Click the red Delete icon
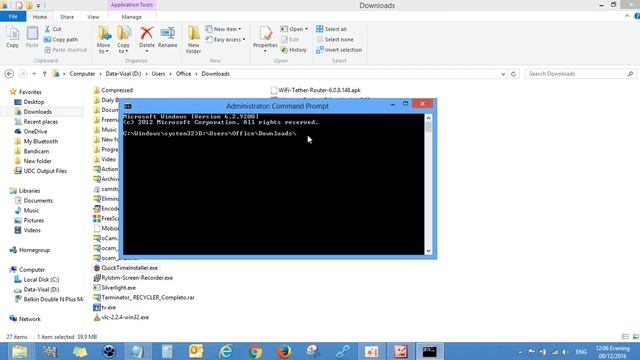640x360 pixels. pyautogui.click(x=147, y=33)
